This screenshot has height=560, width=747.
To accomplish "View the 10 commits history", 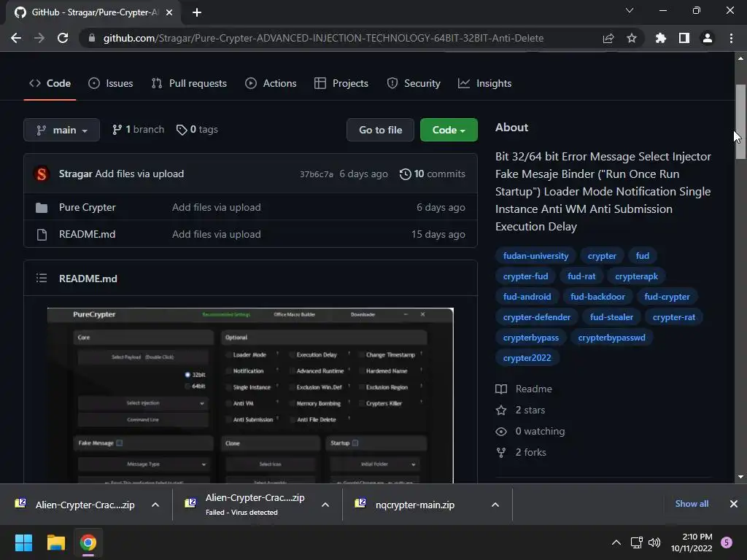I will tap(432, 174).
